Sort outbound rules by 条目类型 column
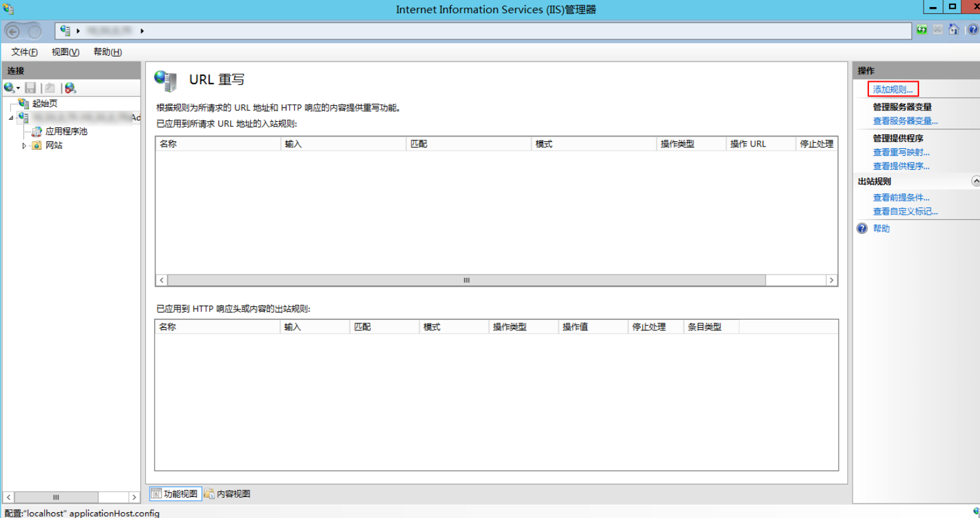This screenshot has width=980, height=518. click(711, 327)
